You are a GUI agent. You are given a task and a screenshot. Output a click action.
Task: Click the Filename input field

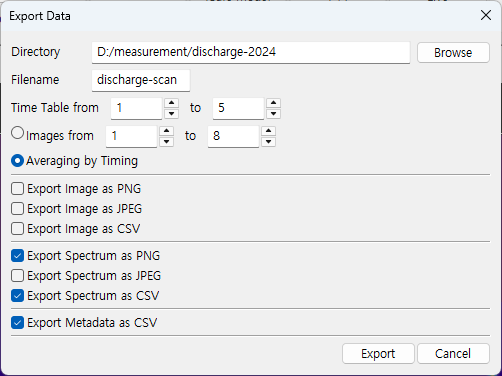(x=141, y=80)
